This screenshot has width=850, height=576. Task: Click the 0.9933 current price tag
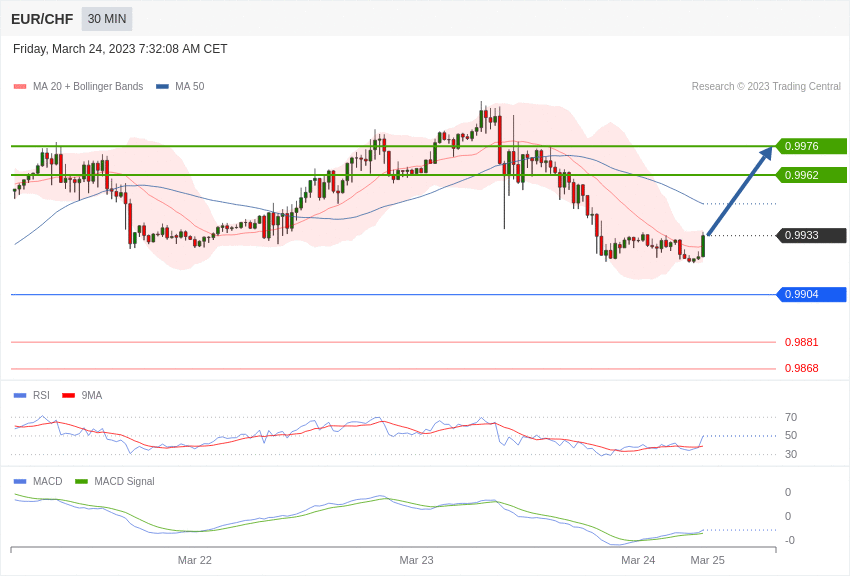[x=811, y=235]
